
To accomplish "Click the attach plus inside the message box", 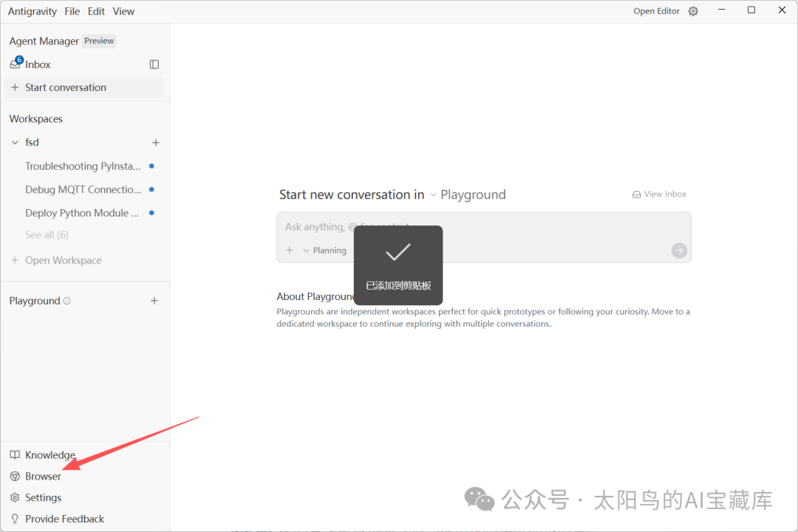I will (289, 250).
